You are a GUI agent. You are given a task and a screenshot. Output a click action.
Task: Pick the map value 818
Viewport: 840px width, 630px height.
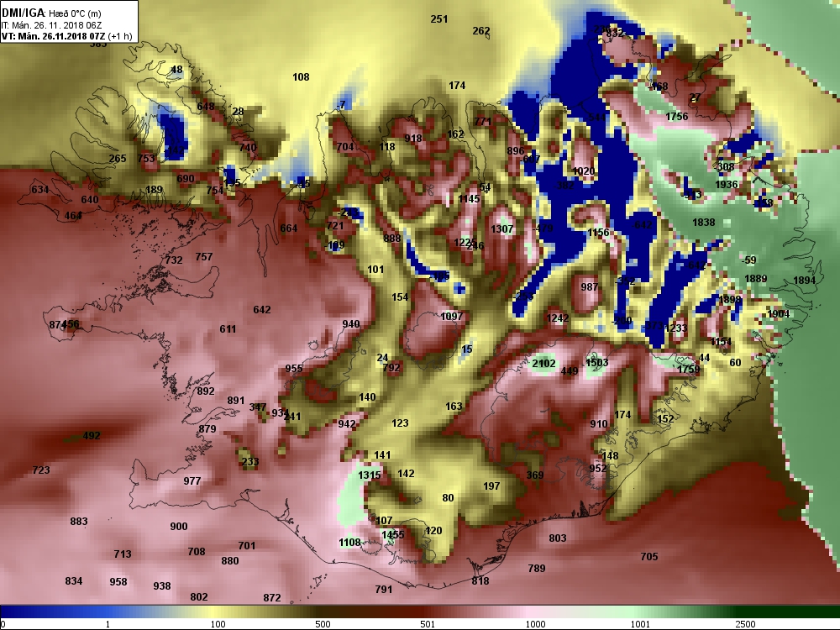click(x=480, y=580)
